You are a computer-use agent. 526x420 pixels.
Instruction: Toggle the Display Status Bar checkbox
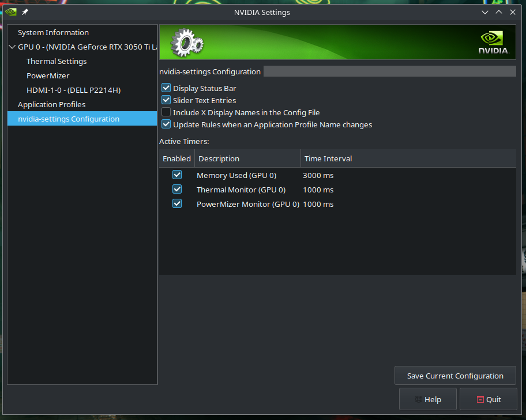pos(166,88)
